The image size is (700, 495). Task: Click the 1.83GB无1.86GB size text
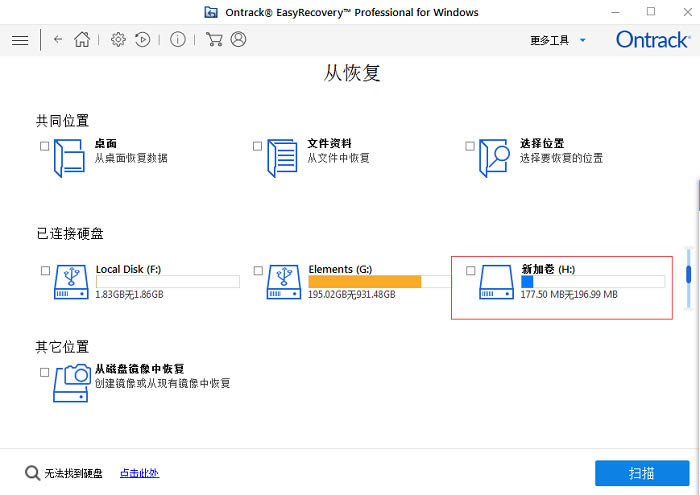[129, 295]
